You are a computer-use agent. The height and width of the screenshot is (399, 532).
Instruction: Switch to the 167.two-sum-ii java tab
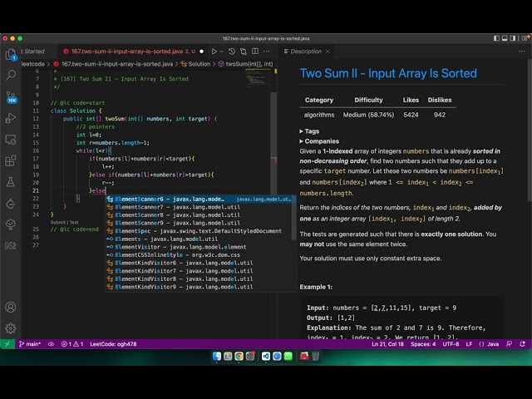click(130, 52)
